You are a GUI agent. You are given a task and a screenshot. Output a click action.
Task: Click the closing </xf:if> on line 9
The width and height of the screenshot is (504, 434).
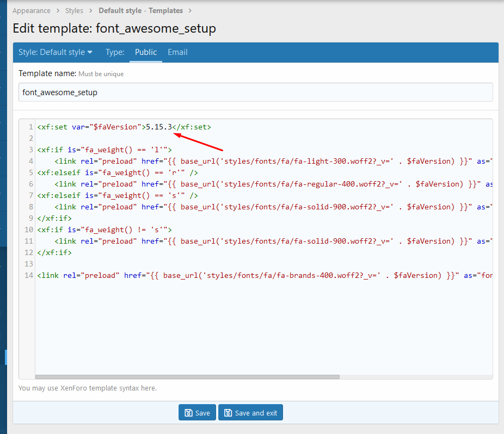pyautogui.click(x=54, y=218)
